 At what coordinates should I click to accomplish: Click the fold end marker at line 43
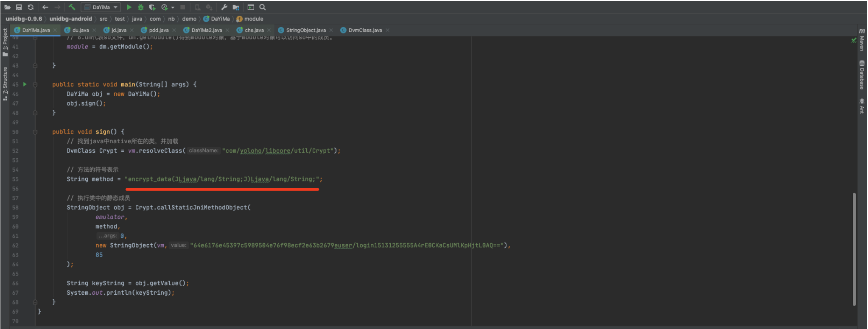point(35,66)
